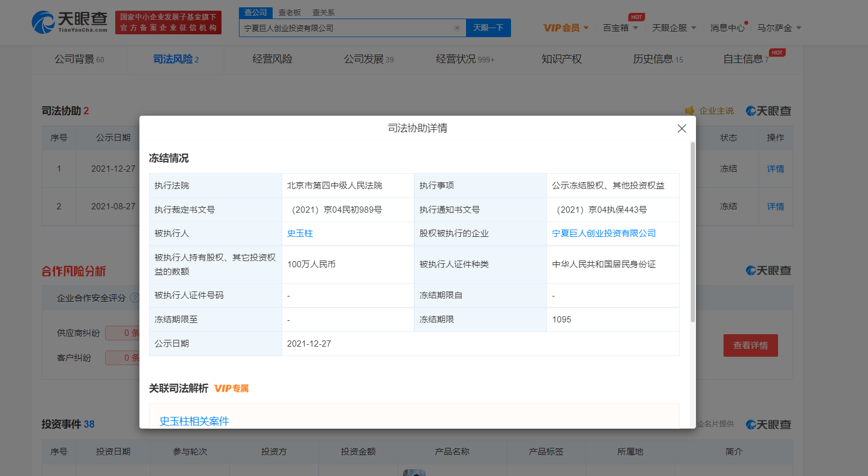Click the 企业主说 megaphone icon
This screenshot has width=868, height=476.
[x=690, y=111]
